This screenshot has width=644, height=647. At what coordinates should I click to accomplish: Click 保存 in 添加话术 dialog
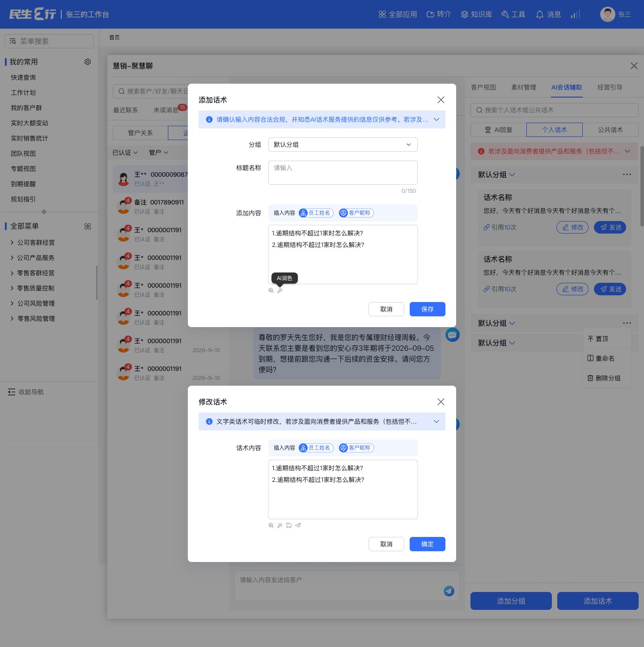click(428, 309)
